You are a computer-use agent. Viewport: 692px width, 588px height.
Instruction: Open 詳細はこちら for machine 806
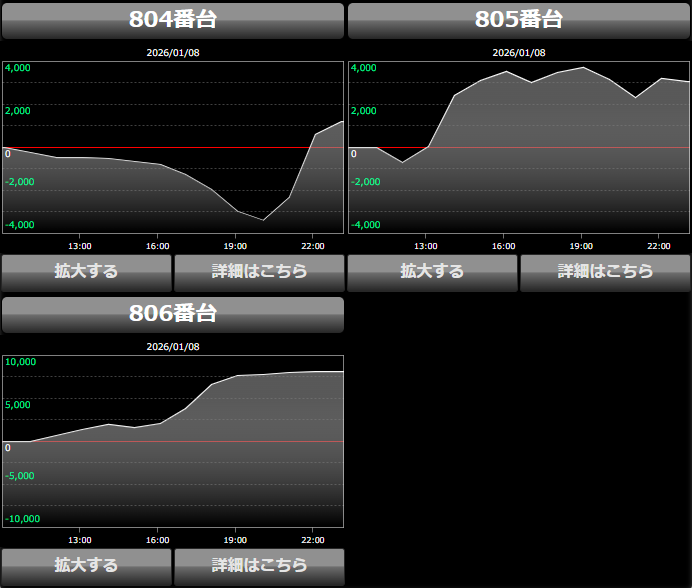[259, 566]
